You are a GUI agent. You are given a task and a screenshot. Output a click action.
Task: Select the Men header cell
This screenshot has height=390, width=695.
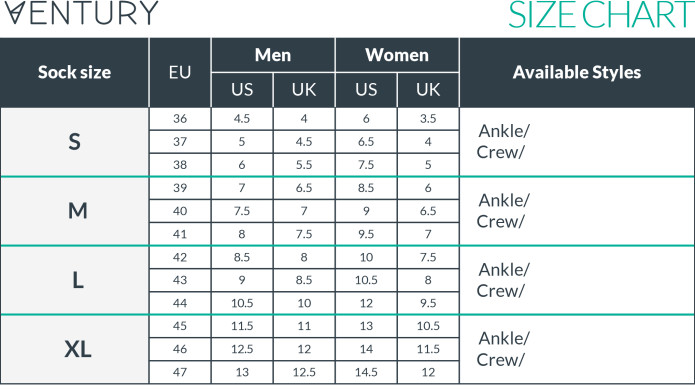tap(273, 55)
